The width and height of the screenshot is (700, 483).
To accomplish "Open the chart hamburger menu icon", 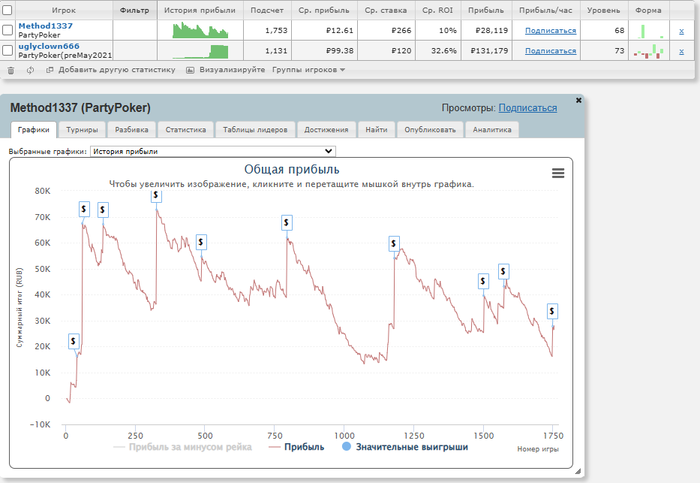I will 558,173.
